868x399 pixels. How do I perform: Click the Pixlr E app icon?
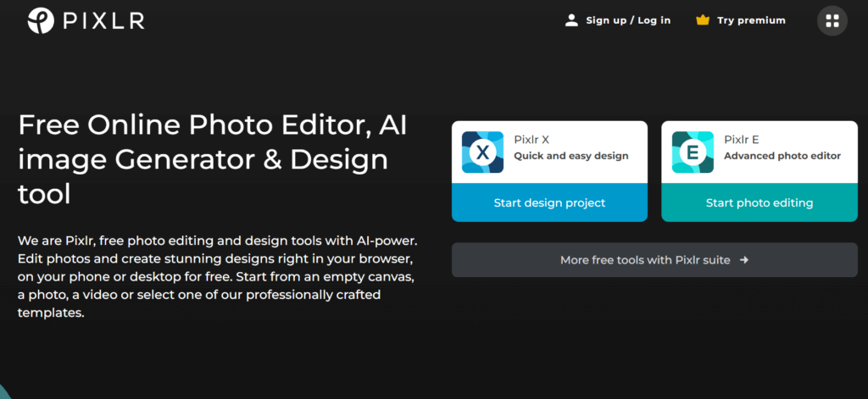click(x=693, y=152)
